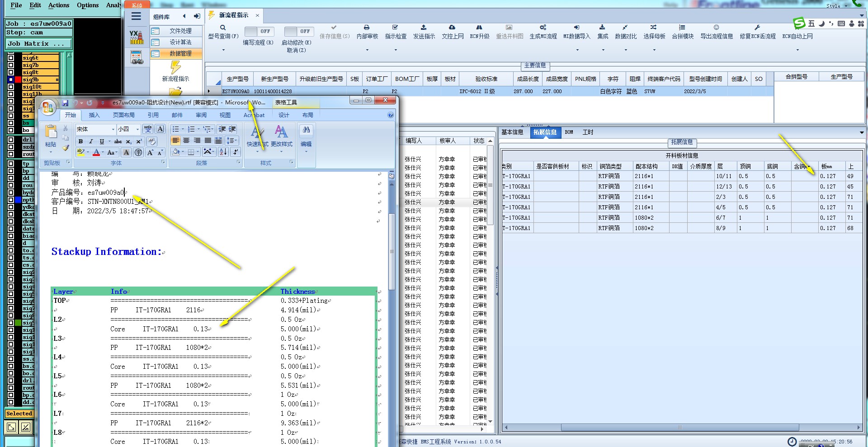Screen dimensions: 868x447
Task: Open the 工时 tab
Action: pyautogui.click(x=588, y=132)
